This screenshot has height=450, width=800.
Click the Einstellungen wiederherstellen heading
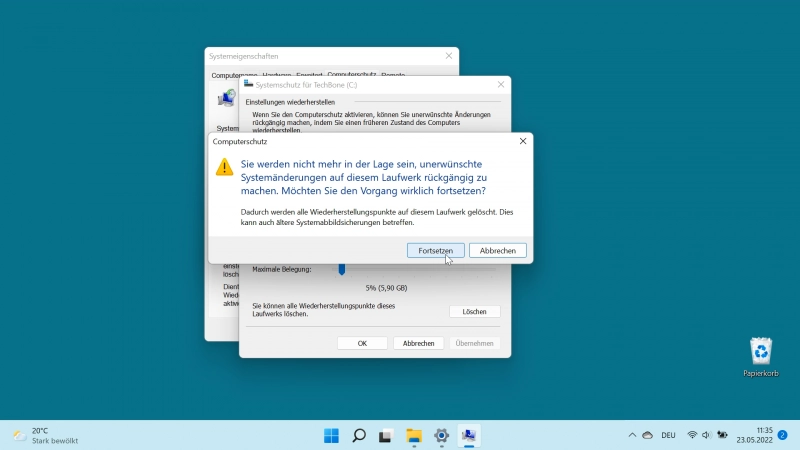[290, 102]
